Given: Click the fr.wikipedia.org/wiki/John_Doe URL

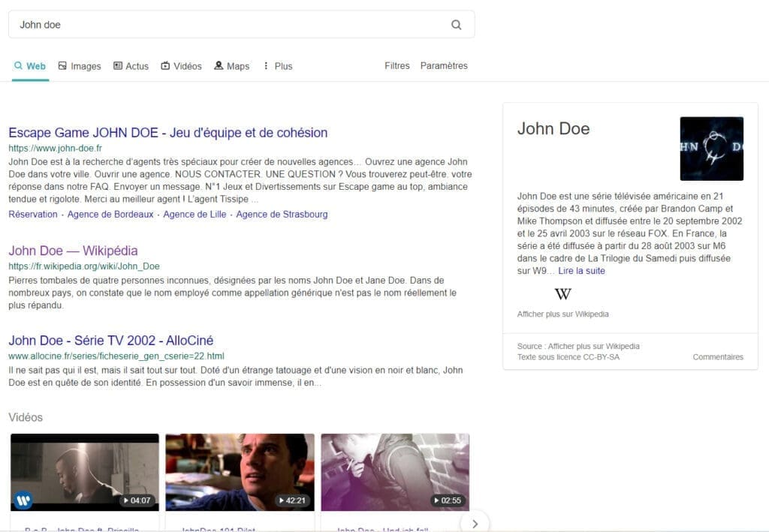Looking at the screenshot, I should coord(84,266).
